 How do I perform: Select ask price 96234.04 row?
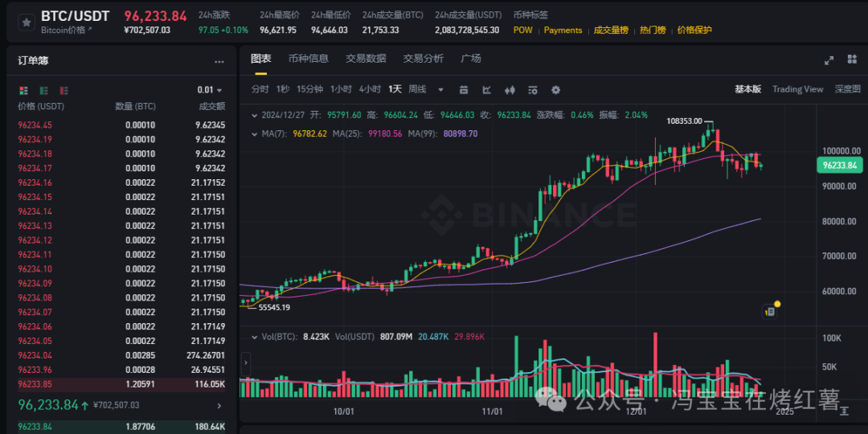[x=121, y=355]
